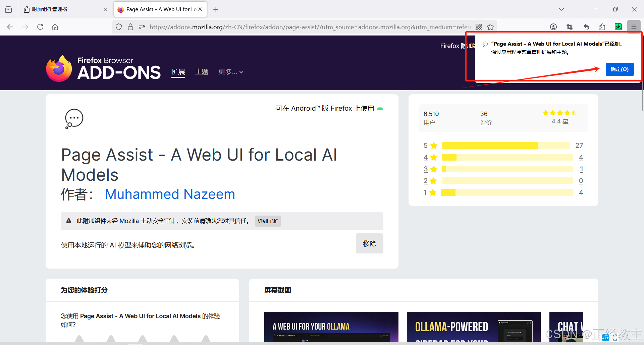Open OLLAMA-POWERED screenshot thumbnail

pyautogui.click(x=474, y=327)
